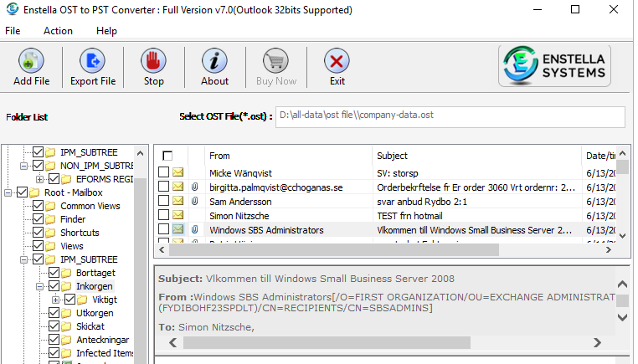Toggle the select-all checkbox in email list header
Viewport: 638px width, 364px height.
167,156
